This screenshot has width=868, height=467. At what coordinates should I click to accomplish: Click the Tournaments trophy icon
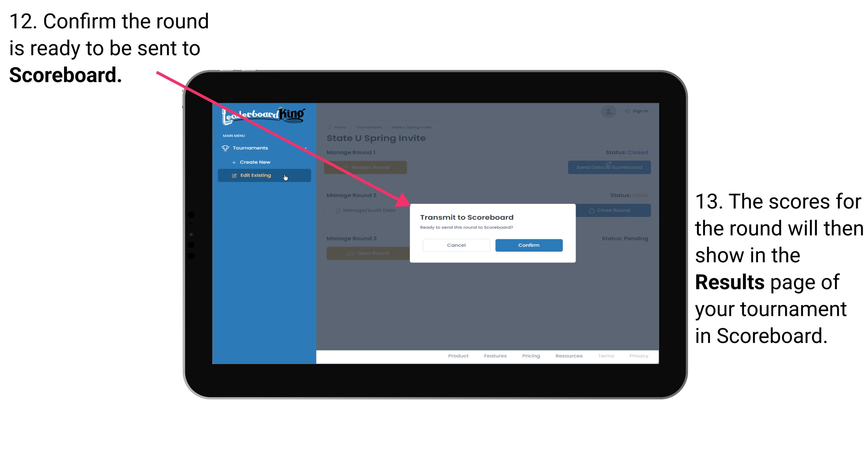pyautogui.click(x=226, y=147)
